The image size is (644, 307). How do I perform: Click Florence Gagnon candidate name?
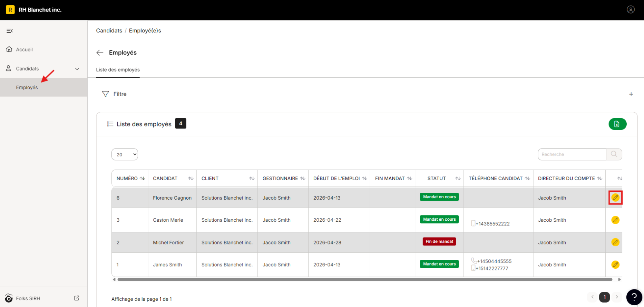tap(172, 198)
